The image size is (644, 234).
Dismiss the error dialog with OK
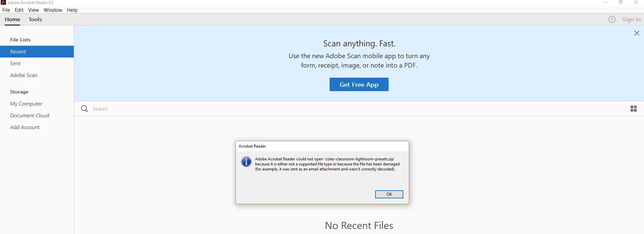coord(389,194)
